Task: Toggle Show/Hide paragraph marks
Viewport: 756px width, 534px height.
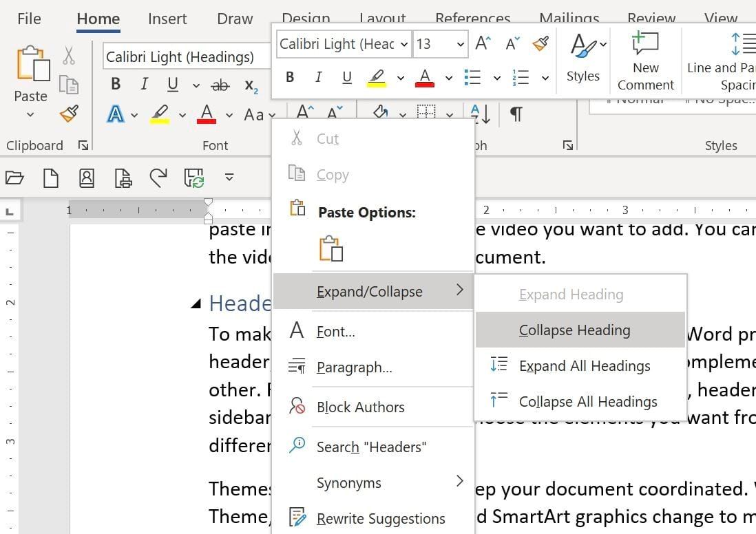Action: tap(516, 114)
